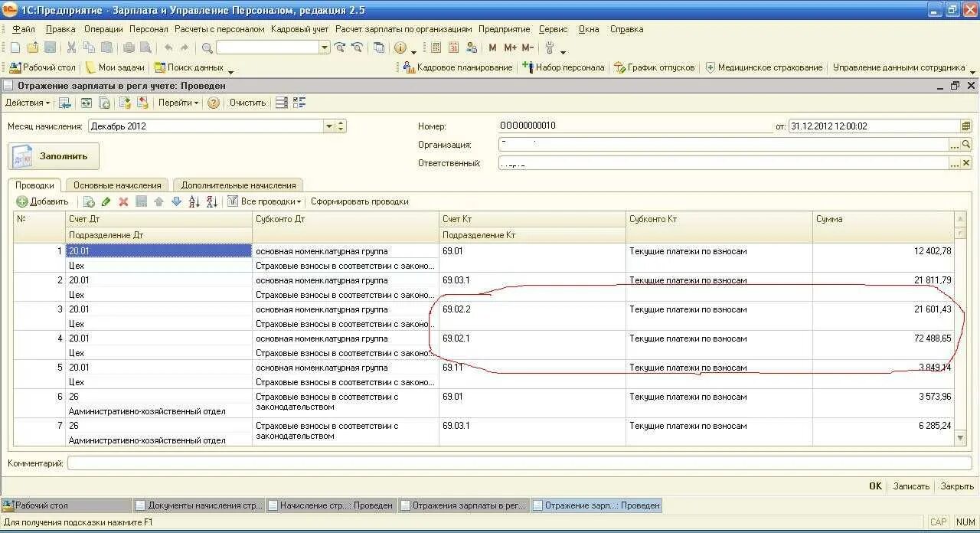This screenshot has width=980, height=533.
Task: Expand the Действия dropdown menu
Action: (x=28, y=103)
